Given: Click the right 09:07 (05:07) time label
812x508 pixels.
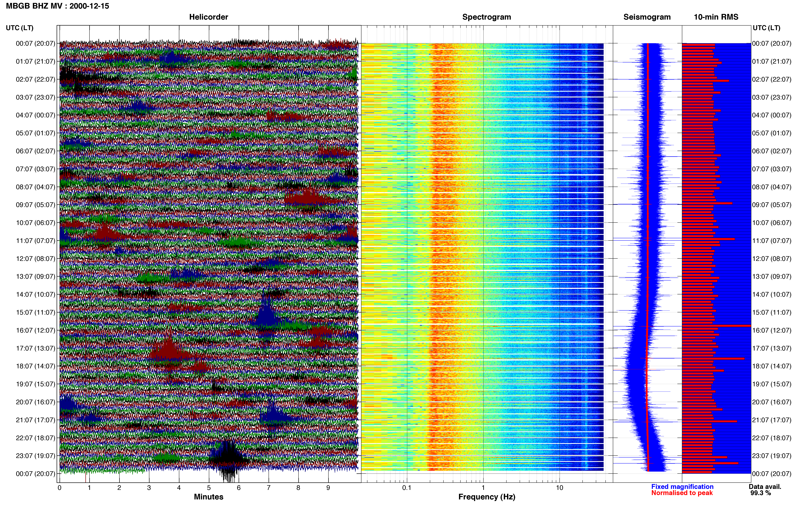Looking at the screenshot, I should tap(772, 205).
